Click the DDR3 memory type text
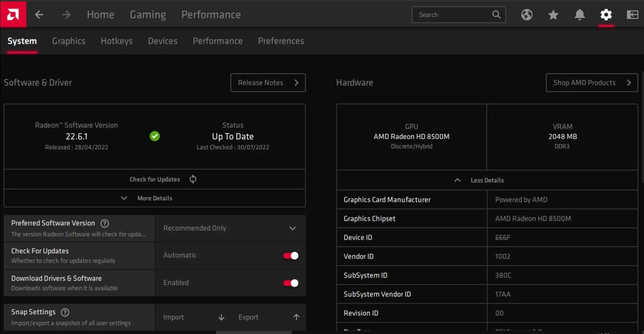644x334 pixels. pos(562,147)
